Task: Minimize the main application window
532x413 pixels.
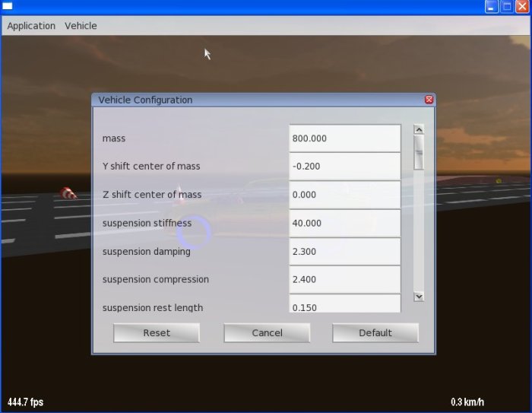Action: (491, 6)
